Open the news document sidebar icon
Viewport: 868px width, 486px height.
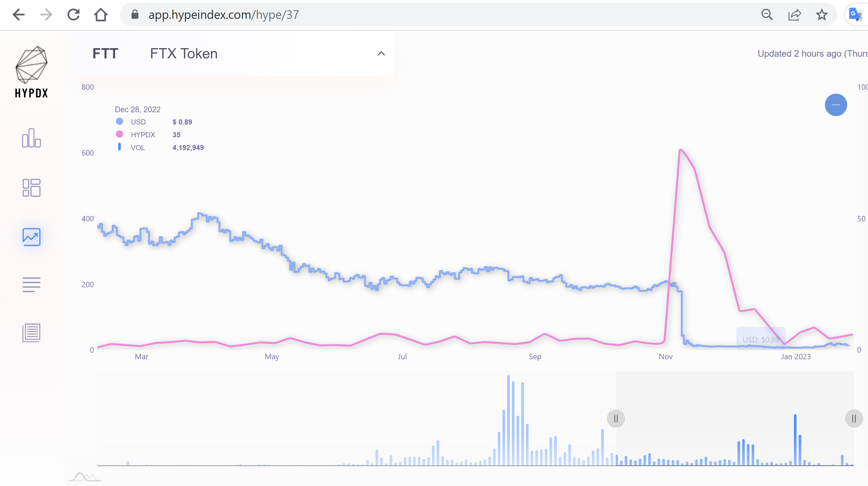[31, 333]
